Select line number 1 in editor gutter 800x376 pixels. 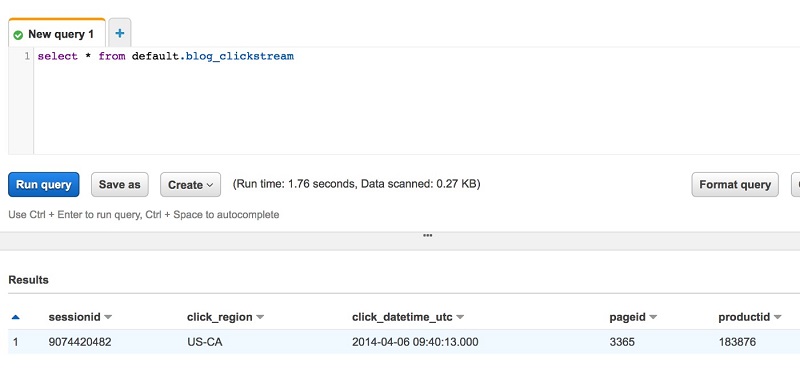pyautogui.click(x=27, y=56)
